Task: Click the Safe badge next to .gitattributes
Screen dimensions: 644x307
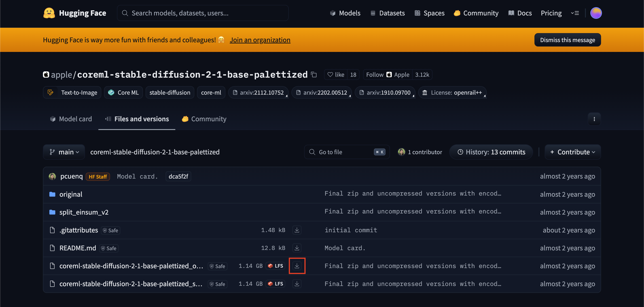Action: tap(110, 230)
